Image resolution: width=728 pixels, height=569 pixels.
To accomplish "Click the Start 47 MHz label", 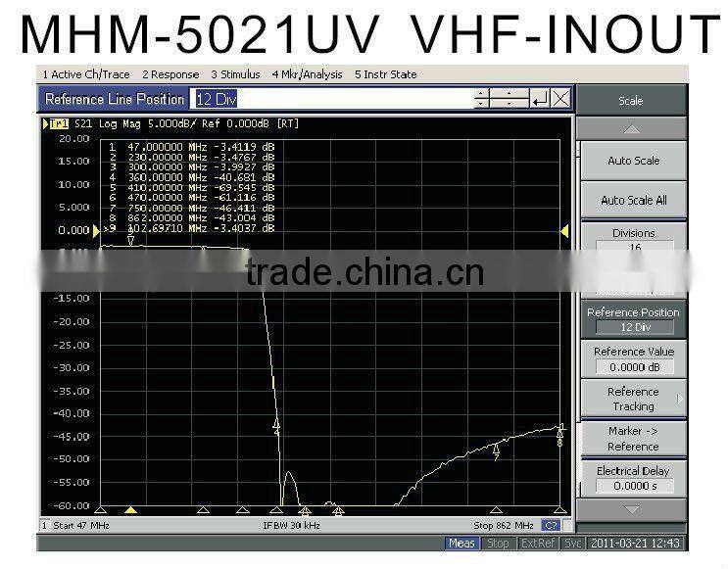I will 80,525.
